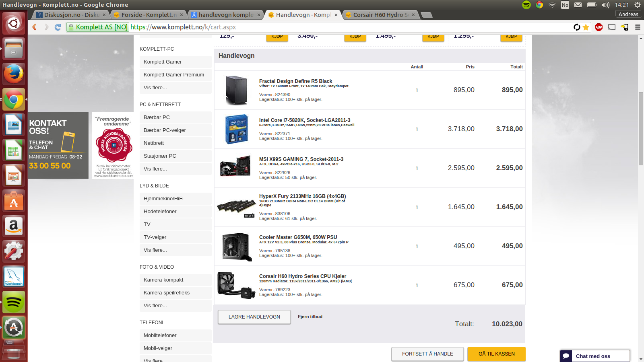
Task: Open the Adblock Plus extension icon
Action: pos(599,27)
